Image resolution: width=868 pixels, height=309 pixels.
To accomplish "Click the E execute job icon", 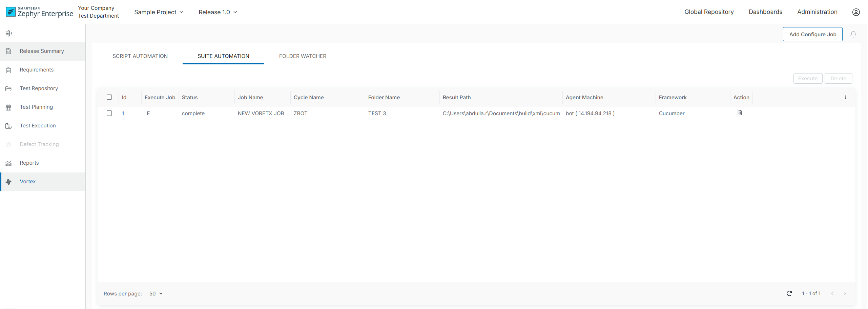I will tap(148, 114).
